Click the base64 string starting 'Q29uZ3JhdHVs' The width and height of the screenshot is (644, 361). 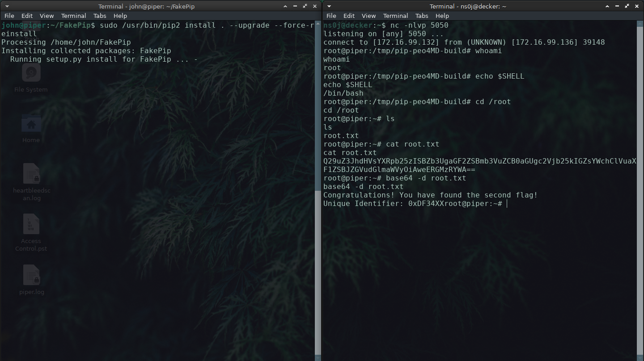coord(480,165)
